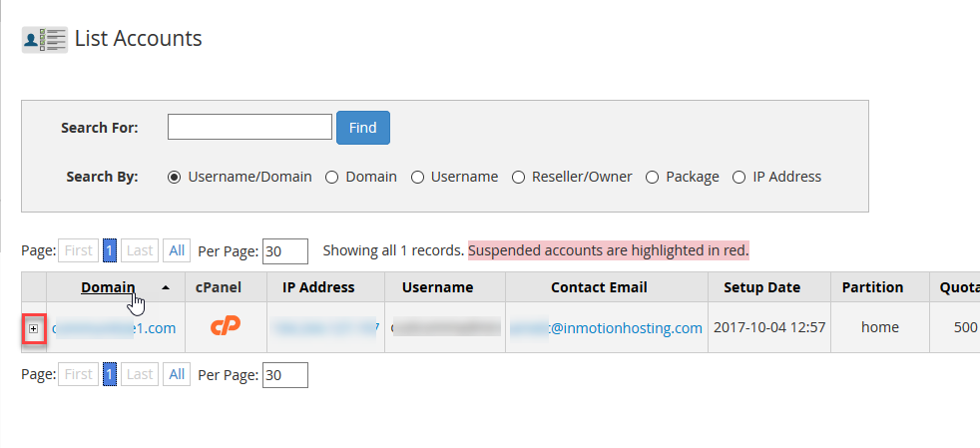Click the List Accounts header icon
Screen dimensions: 980x448
point(45,40)
